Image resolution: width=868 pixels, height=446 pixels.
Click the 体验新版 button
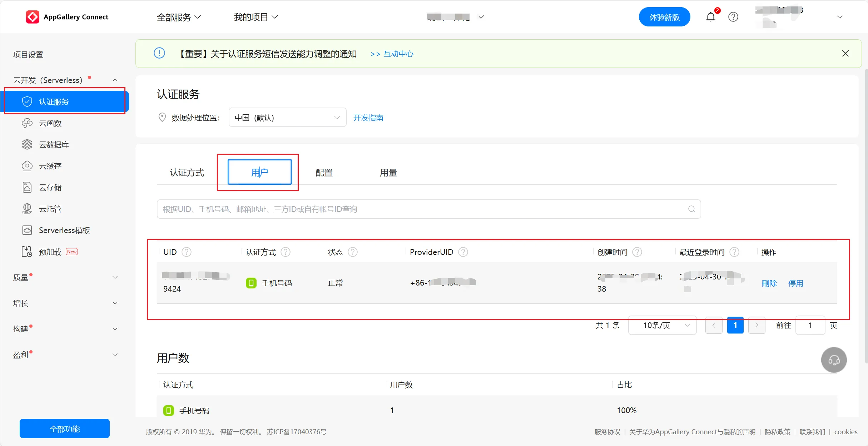pos(664,17)
